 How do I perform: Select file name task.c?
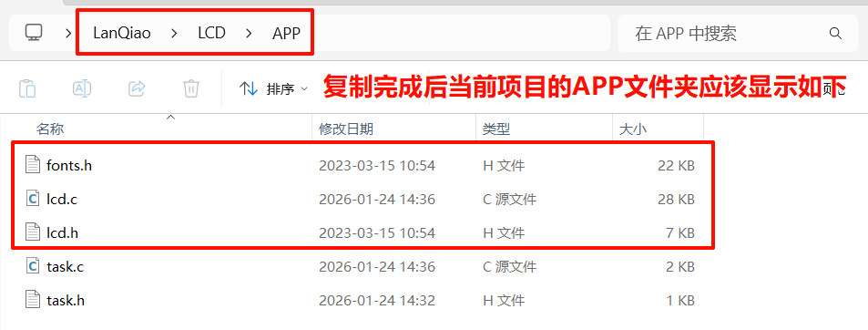pyautogui.click(x=66, y=267)
